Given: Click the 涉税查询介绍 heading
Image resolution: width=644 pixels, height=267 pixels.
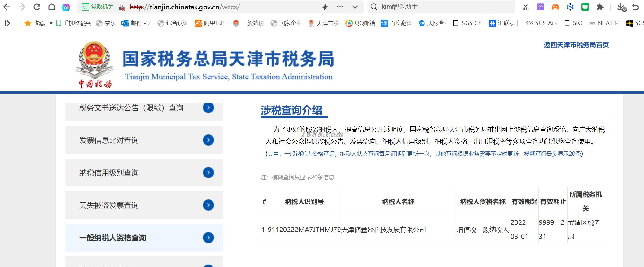Looking at the screenshot, I should click(291, 110).
